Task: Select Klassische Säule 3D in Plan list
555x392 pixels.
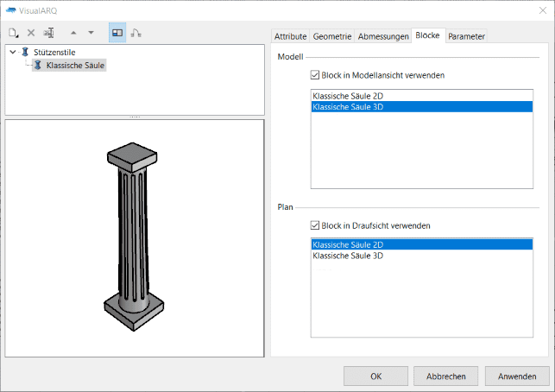Action: click(x=421, y=256)
